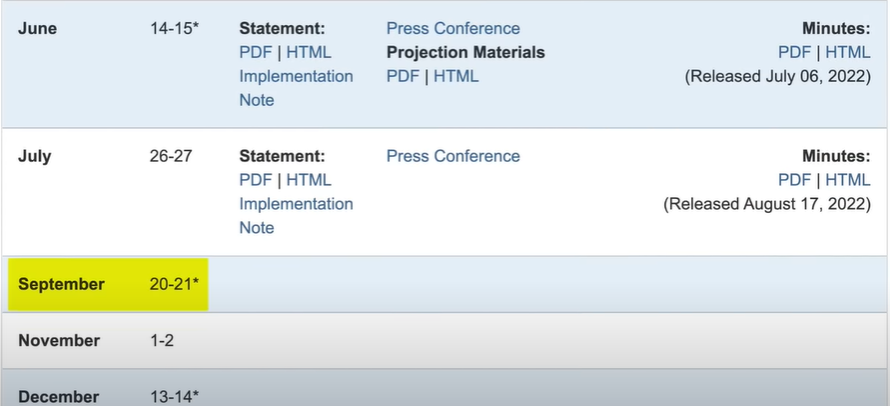Open July Implementation Note link
This screenshot has height=406, width=890.
(295, 204)
